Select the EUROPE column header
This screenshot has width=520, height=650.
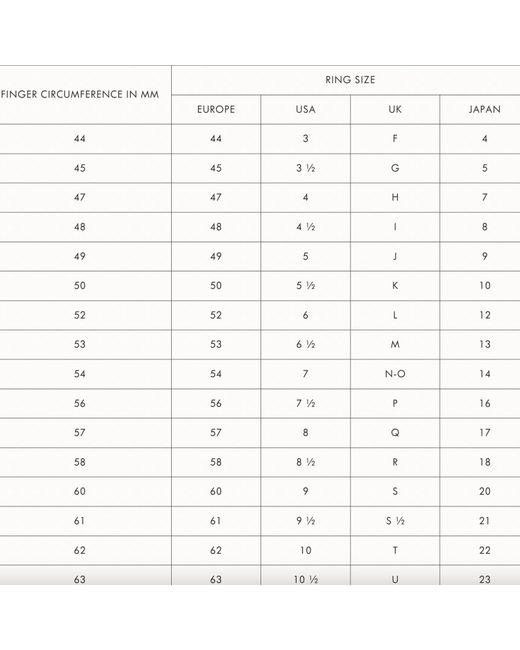[x=216, y=109]
